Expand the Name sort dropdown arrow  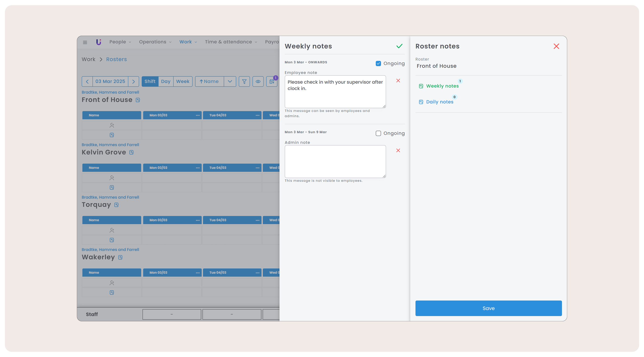click(230, 82)
